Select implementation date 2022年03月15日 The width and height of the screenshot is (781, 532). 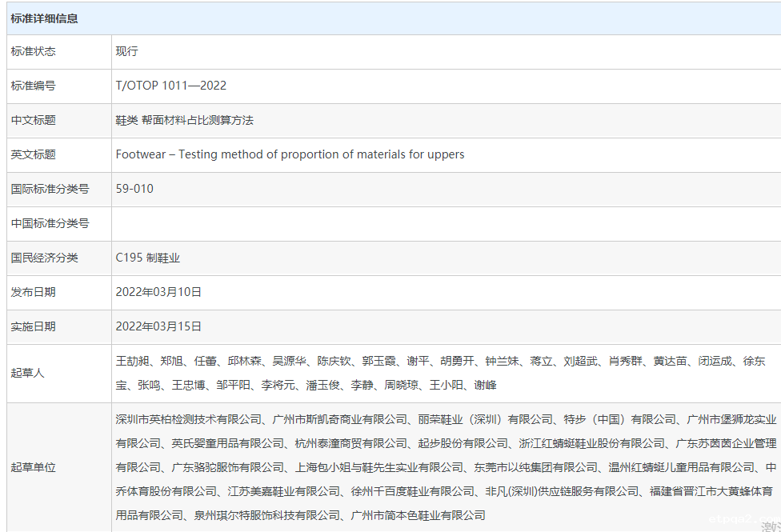click(158, 326)
